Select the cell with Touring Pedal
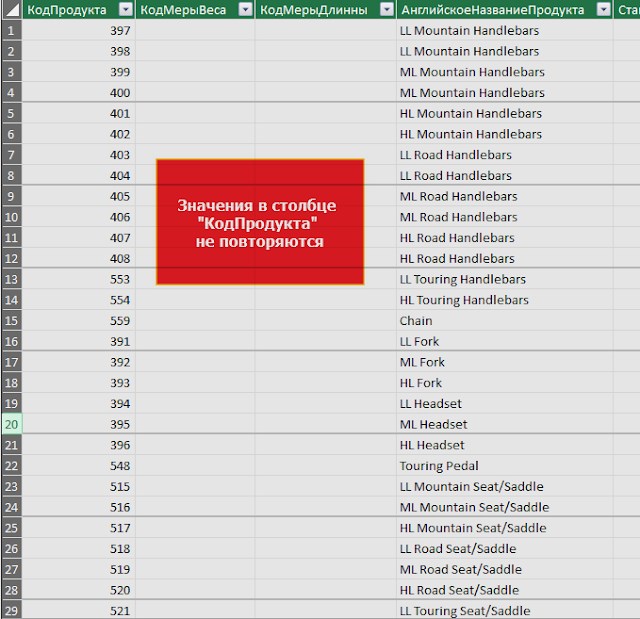This screenshot has height=619, width=640. pos(504,466)
